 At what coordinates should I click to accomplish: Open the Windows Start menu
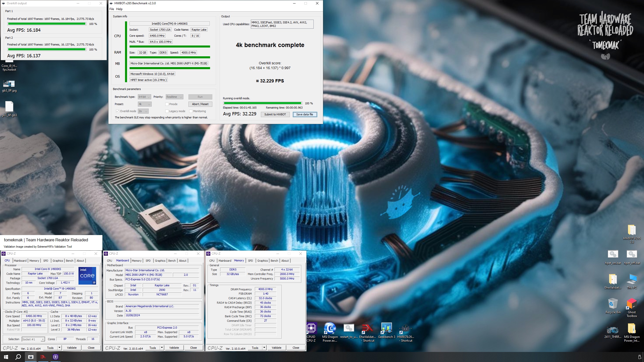(6, 357)
